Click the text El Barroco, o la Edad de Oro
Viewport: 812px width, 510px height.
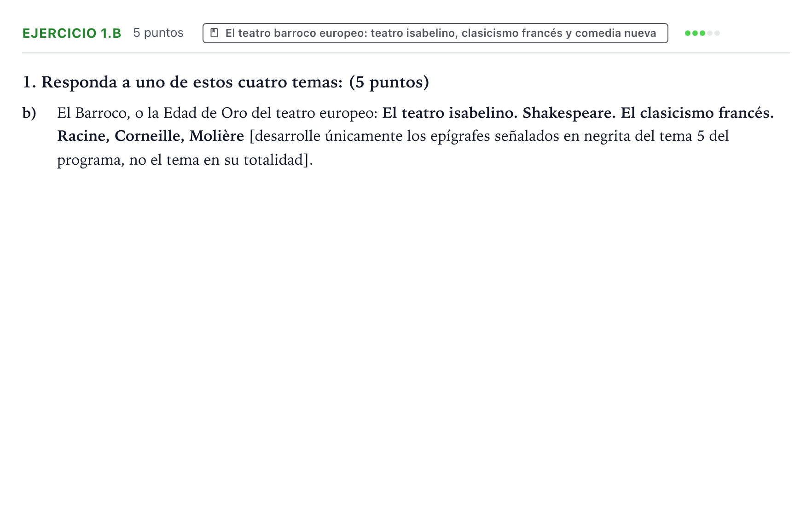point(152,113)
